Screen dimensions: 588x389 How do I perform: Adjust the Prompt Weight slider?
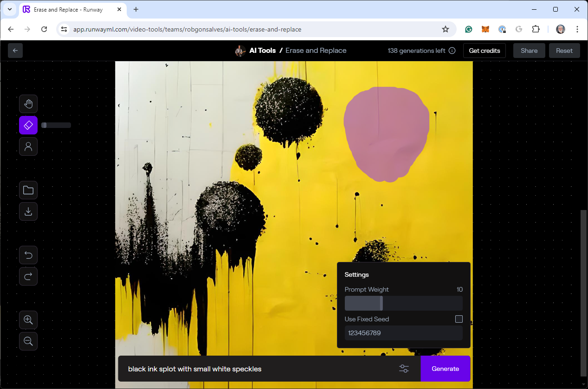click(x=381, y=303)
